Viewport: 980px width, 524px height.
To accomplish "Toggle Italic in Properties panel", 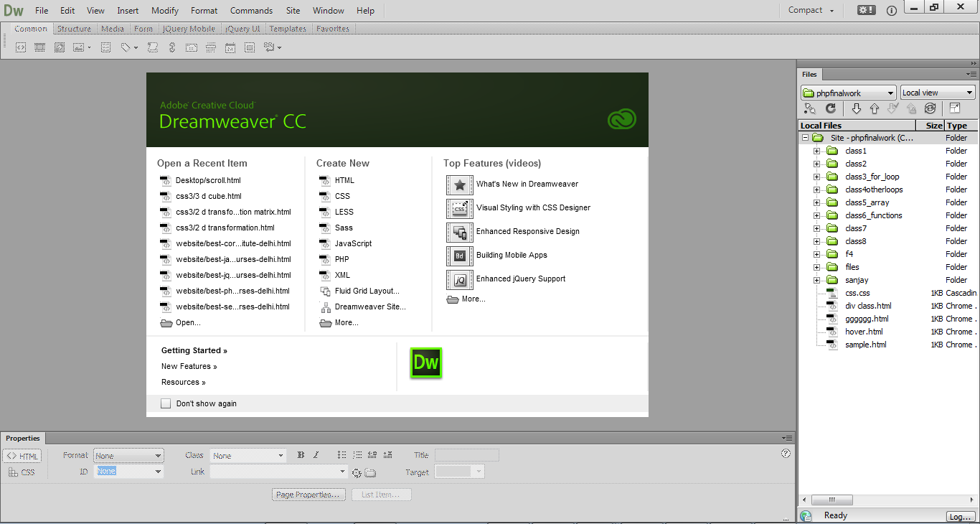I will 316,455.
